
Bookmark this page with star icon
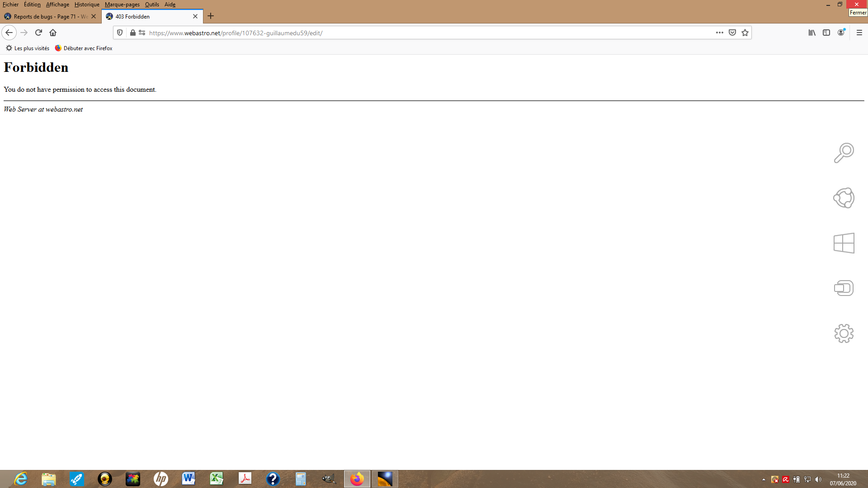745,33
